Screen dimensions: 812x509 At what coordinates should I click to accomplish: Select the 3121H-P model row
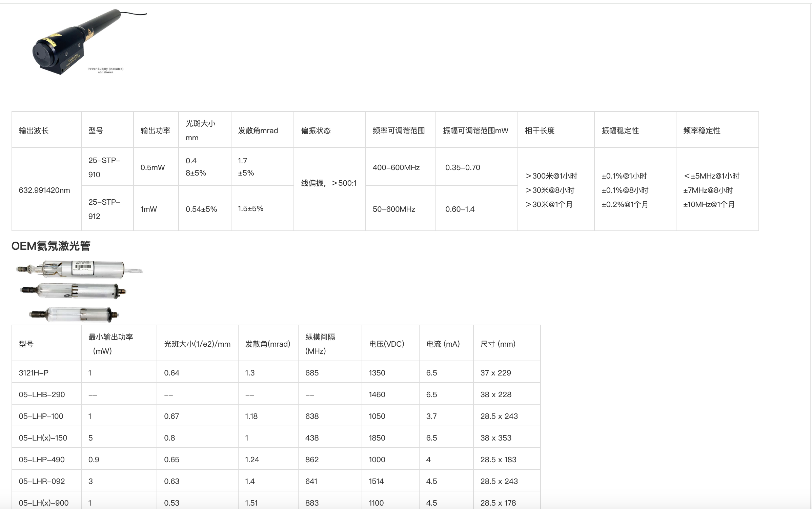[x=34, y=373]
